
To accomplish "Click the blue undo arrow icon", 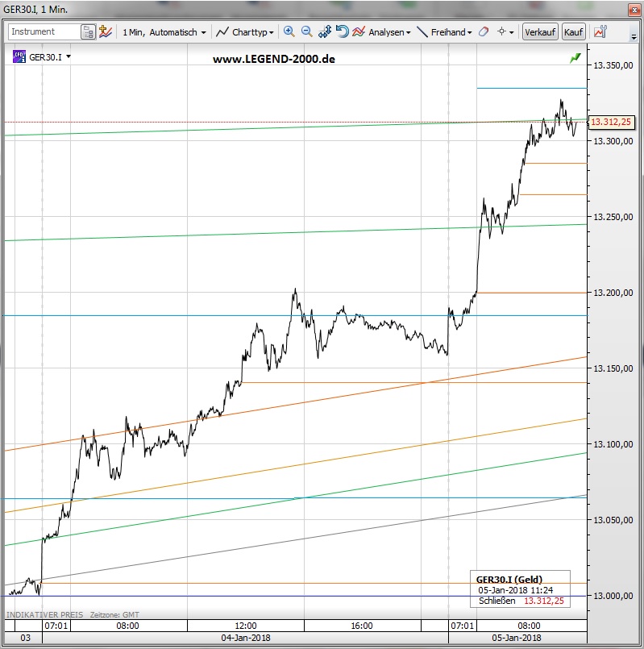I will point(342,32).
